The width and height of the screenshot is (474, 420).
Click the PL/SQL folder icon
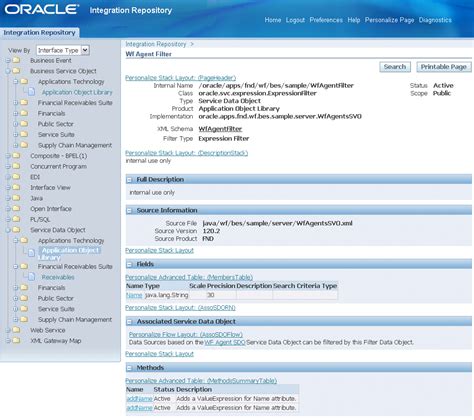tap(16, 219)
